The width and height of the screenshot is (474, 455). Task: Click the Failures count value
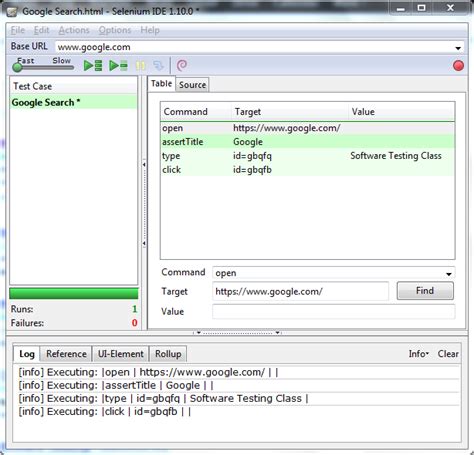pos(135,323)
